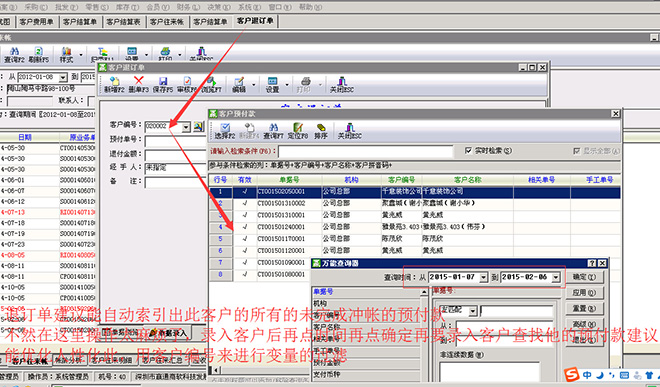Select row 4 雅景苑 in prepayment list

[x=414, y=227]
